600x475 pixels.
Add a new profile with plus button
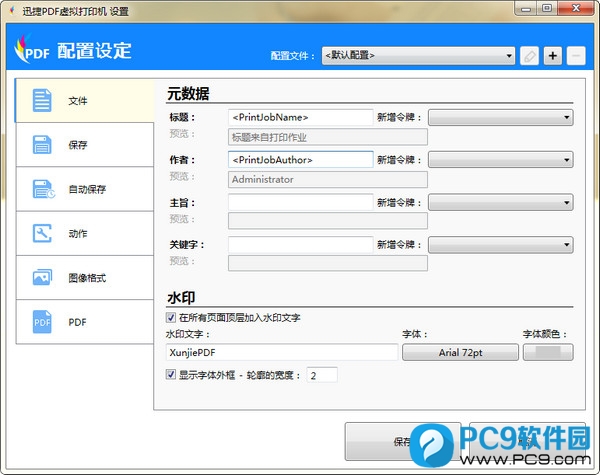tap(553, 56)
